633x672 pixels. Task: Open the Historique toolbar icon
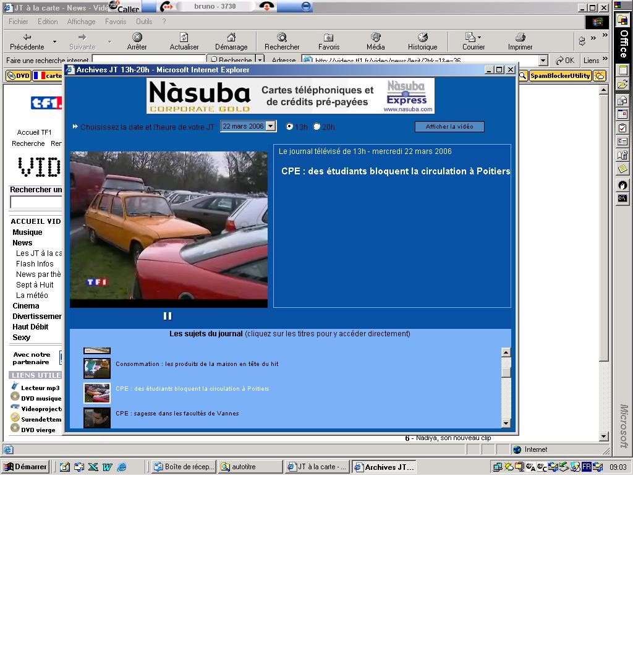pyautogui.click(x=422, y=37)
